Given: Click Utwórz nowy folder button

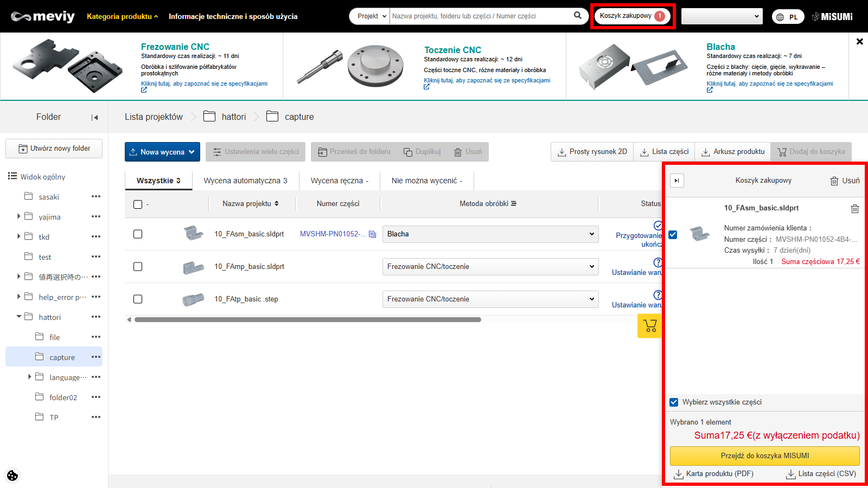Looking at the screenshot, I should pyautogui.click(x=54, y=149).
